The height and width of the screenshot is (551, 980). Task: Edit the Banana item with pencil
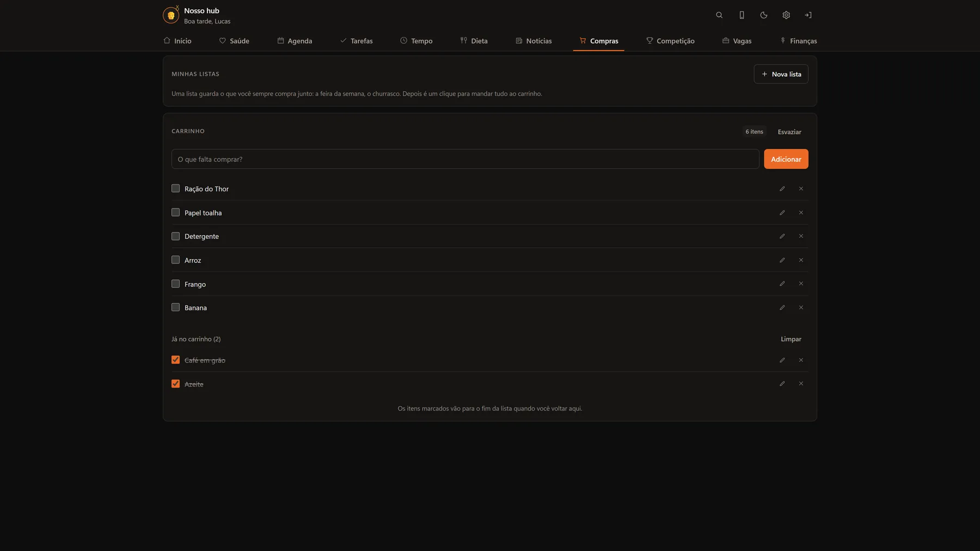(782, 308)
